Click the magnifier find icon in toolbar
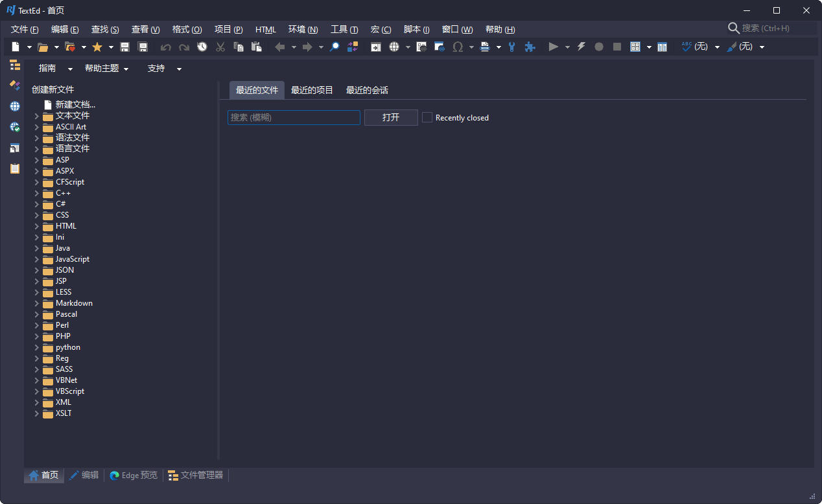Viewport: 822px width, 504px height. click(335, 47)
